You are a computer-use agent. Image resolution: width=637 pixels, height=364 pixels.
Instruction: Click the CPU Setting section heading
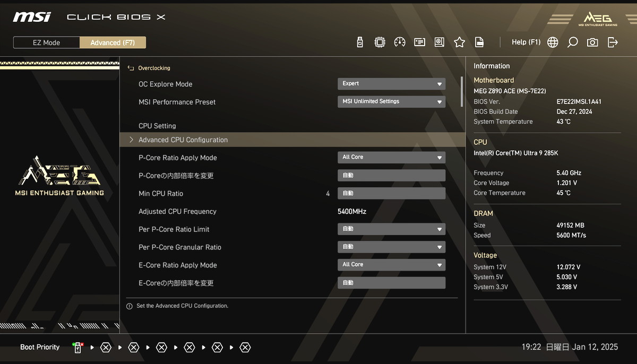tap(157, 126)
